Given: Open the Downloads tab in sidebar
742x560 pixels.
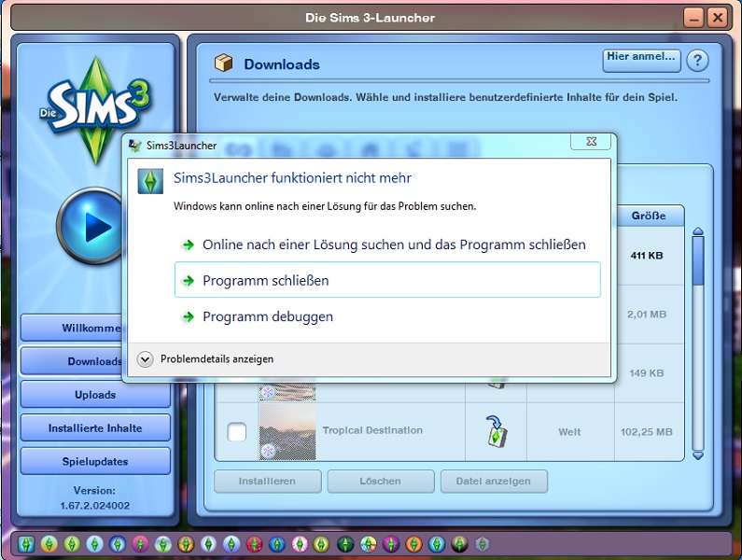Looking at the screenshot, I should pos(71,361).
